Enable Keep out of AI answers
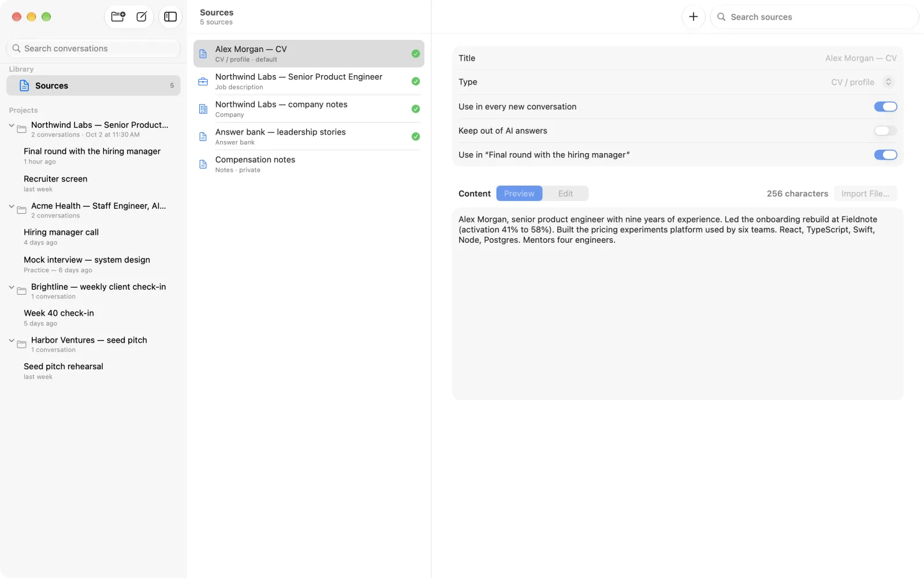The width and height of the screenshot is (924, 578). [x=885, y=131]
